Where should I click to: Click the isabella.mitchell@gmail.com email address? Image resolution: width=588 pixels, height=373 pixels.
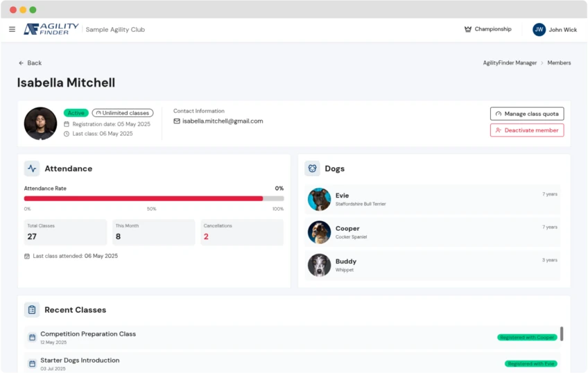point(223,121)
